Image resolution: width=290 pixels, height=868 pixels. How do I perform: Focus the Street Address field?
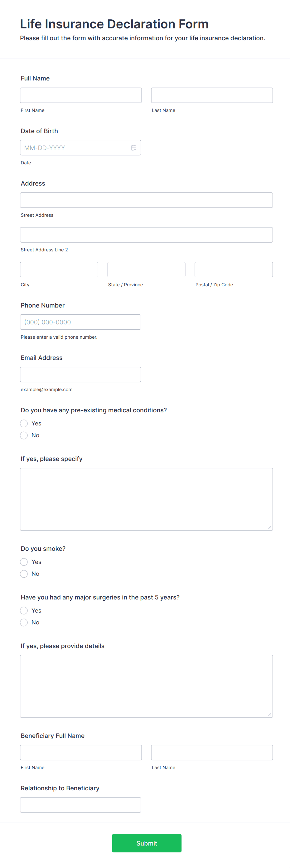click(x=146, y=200)
